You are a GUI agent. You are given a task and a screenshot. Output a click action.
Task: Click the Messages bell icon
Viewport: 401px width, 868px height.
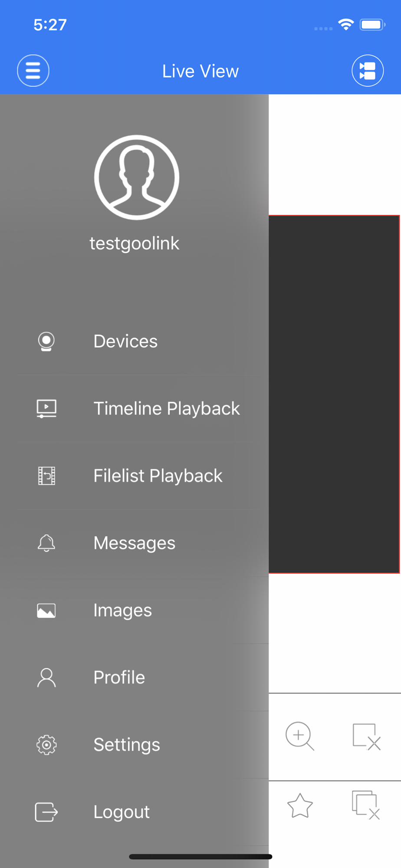point(46,543)
